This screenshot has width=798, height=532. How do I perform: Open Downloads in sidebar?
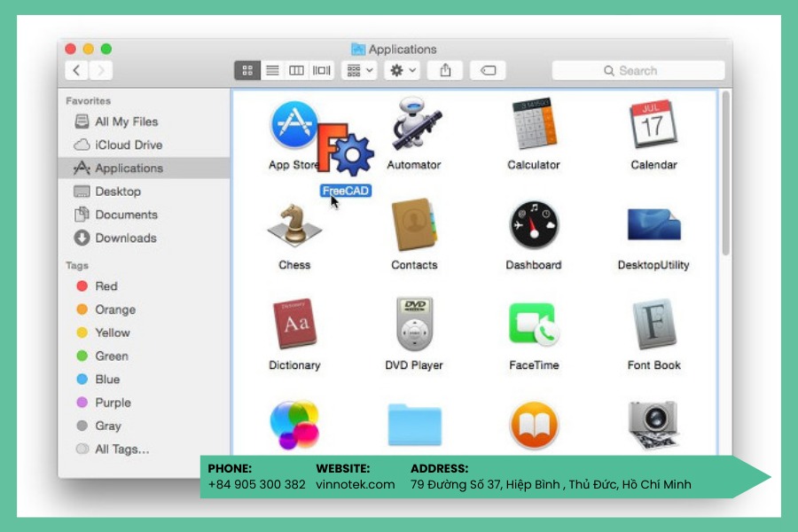click(x=144, y=238)
